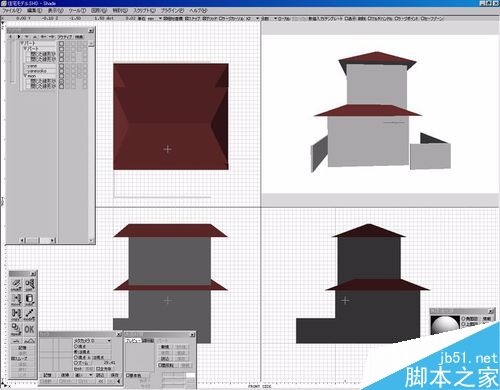
Task: Select the solid tool in toolbox
Action: pyautogui.click(x=29, y=299)
